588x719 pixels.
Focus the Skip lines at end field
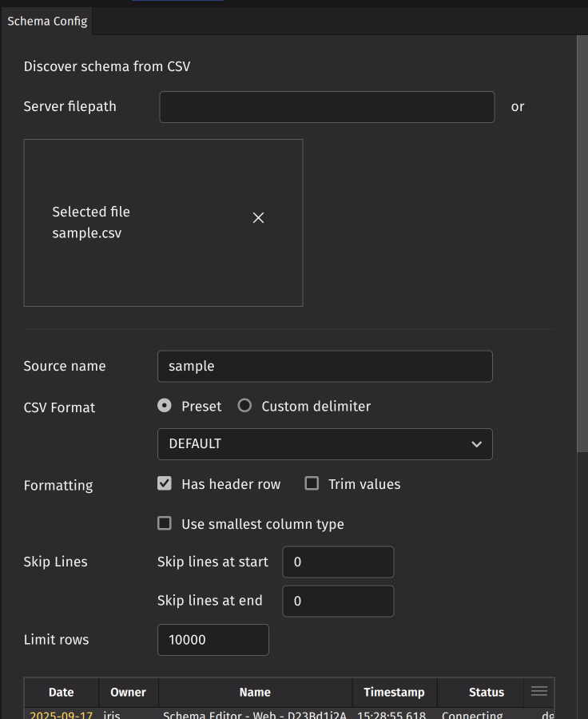point(338,602)
